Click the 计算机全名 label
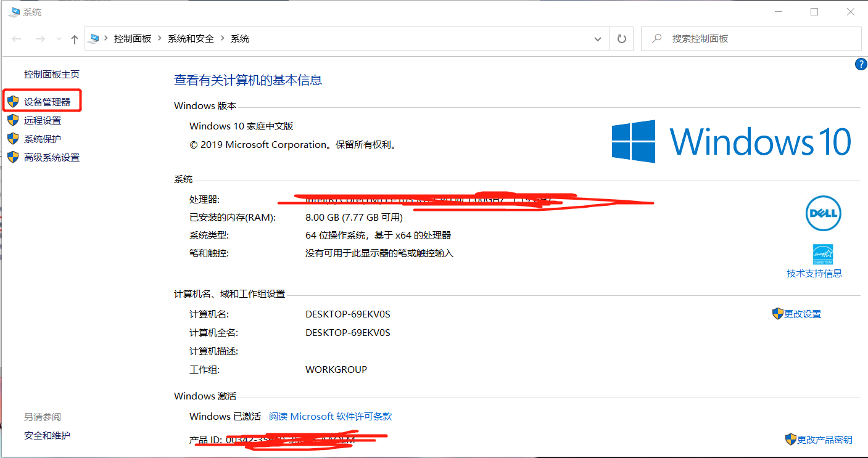Screen dimensions: 868x458 point(213,332)
